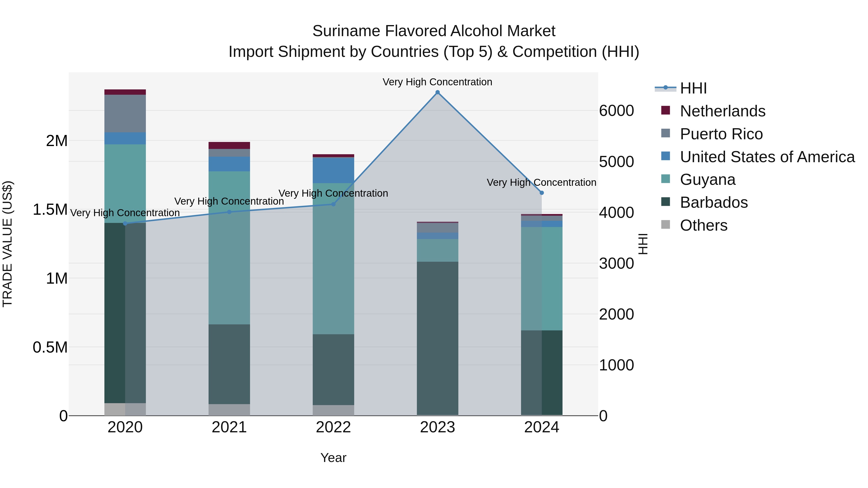Click 'Very High Concentration' label above 2022
The image size is (868, 488).
coord(333,193)
